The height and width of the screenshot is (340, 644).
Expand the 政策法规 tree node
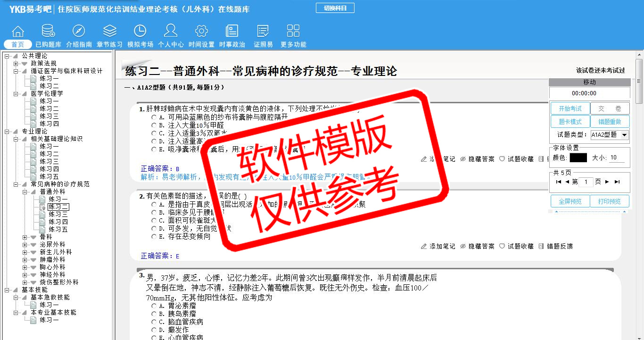[x=16, y=64]
